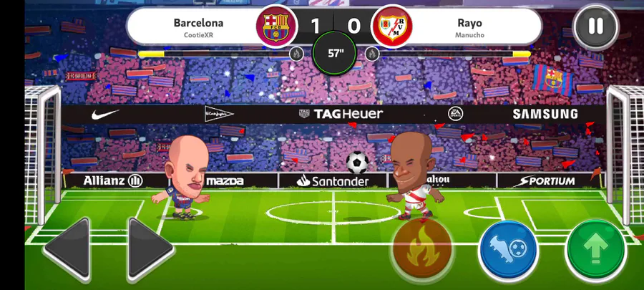
Task: Click the Rayo Vallecano club crest
Action: (391, 27)
